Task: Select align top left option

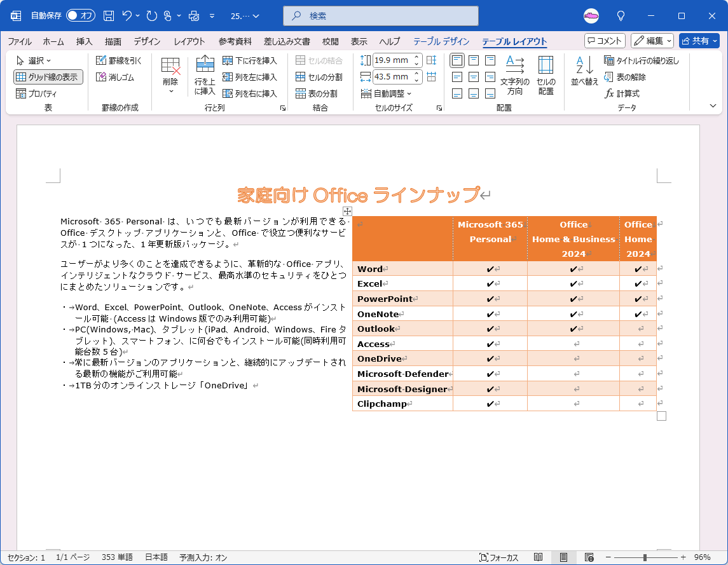Action: click(457, 60)
